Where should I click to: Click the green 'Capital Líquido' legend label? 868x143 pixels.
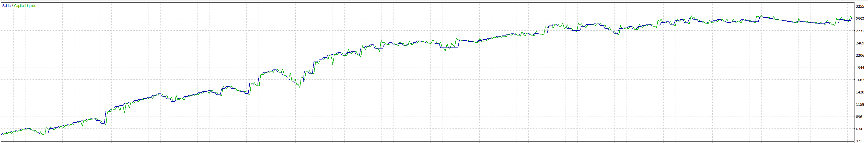[x=25, y=6]
